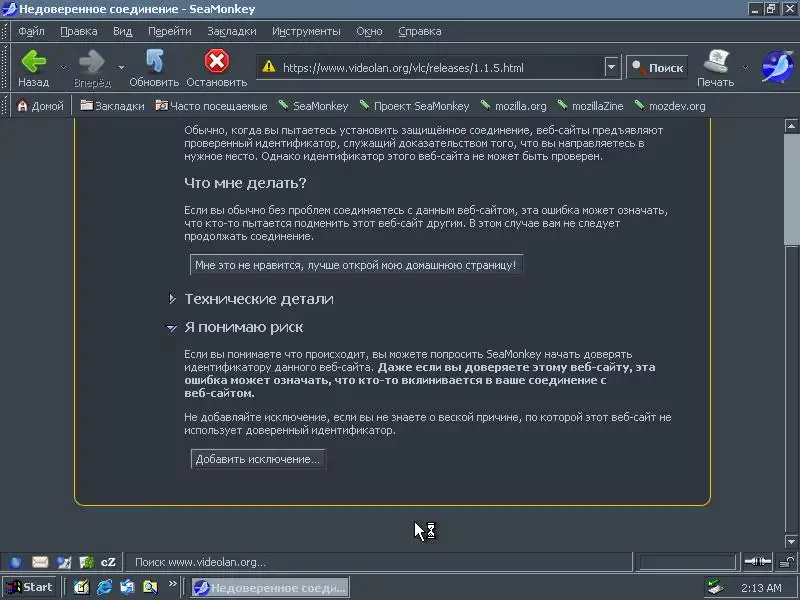The width and height of the screenshot is (800, 600).
Task: Open the Файл menu
Action: [31, 31]
